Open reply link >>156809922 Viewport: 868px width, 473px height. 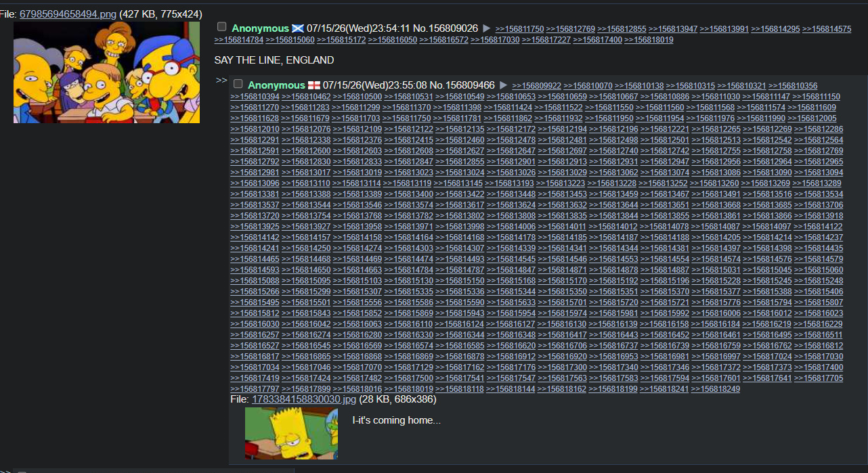tap(537, 86)
